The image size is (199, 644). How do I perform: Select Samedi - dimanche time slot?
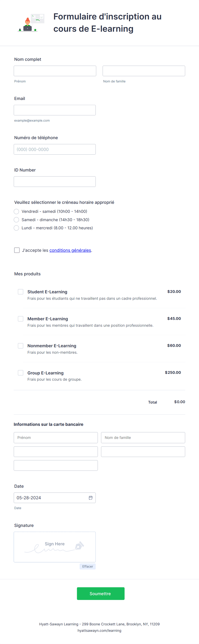click(16, 219)
